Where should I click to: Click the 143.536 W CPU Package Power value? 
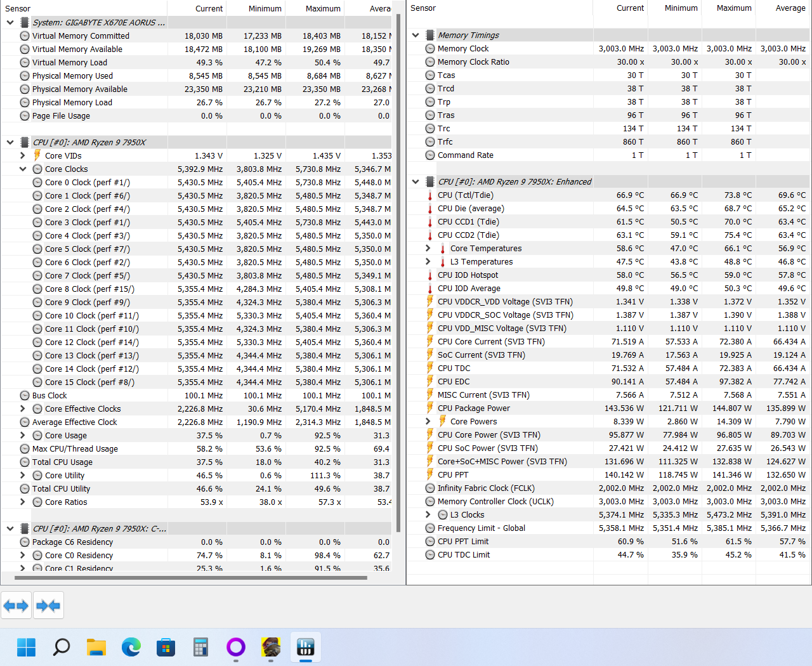point(624,408)
